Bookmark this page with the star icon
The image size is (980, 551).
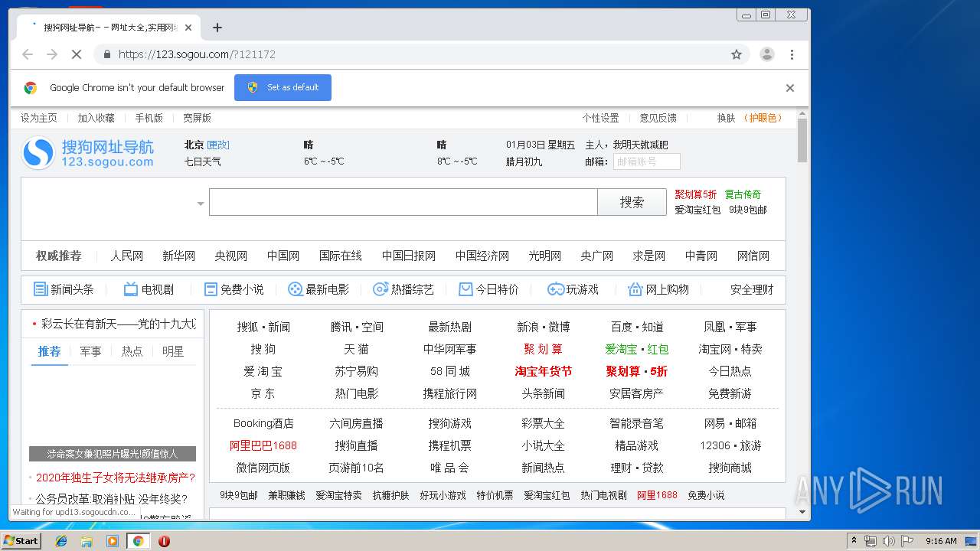(737, 54)
